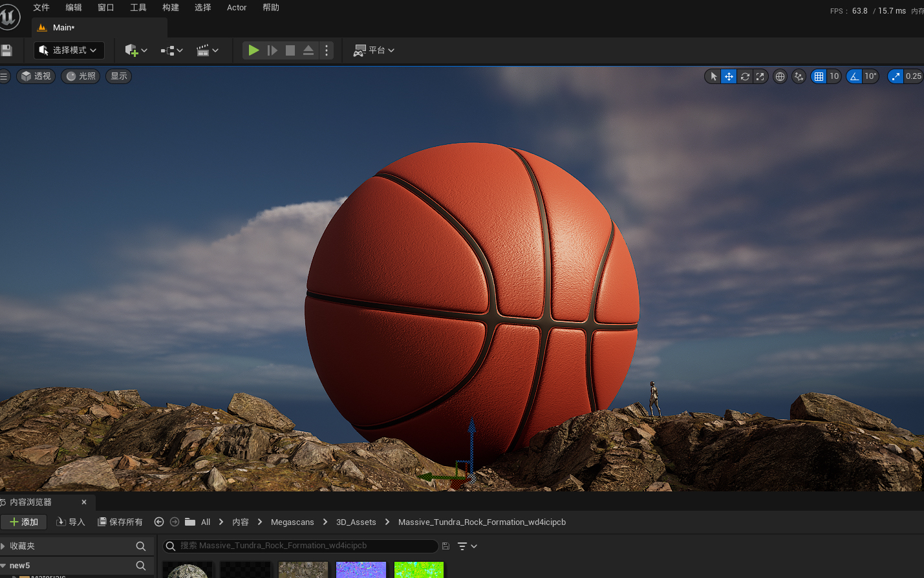
Task: Toggle world/local coordinate system globe icon
Action: 780,76
